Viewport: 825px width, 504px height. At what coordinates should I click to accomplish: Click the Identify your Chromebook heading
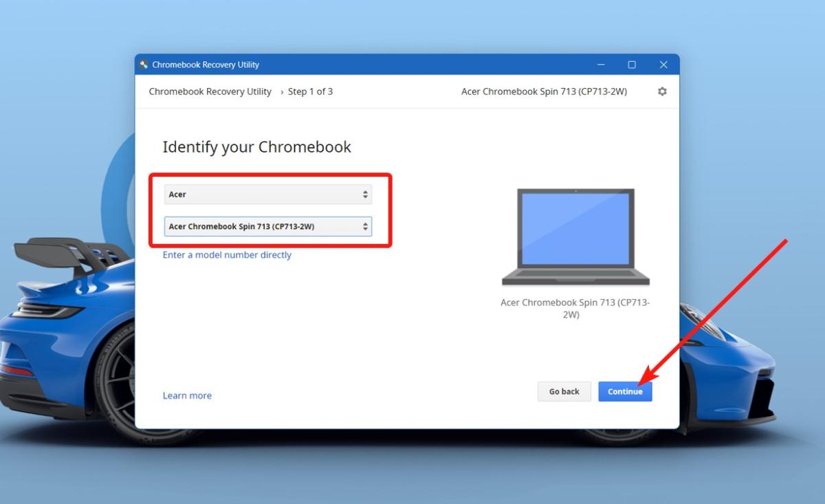click(256, 146)
